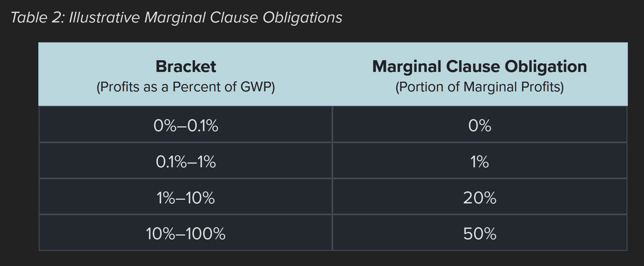Click the 20% obligation cell

[x=480, y=196]
